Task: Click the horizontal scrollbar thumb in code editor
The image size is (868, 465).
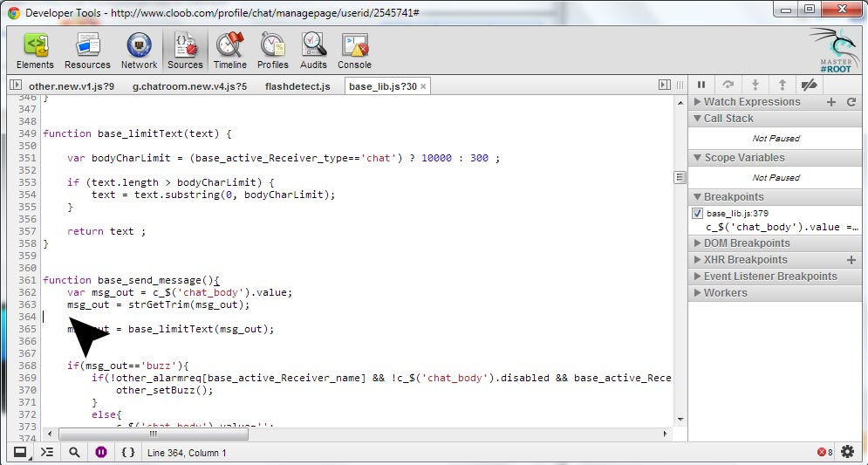Action: 153,434
